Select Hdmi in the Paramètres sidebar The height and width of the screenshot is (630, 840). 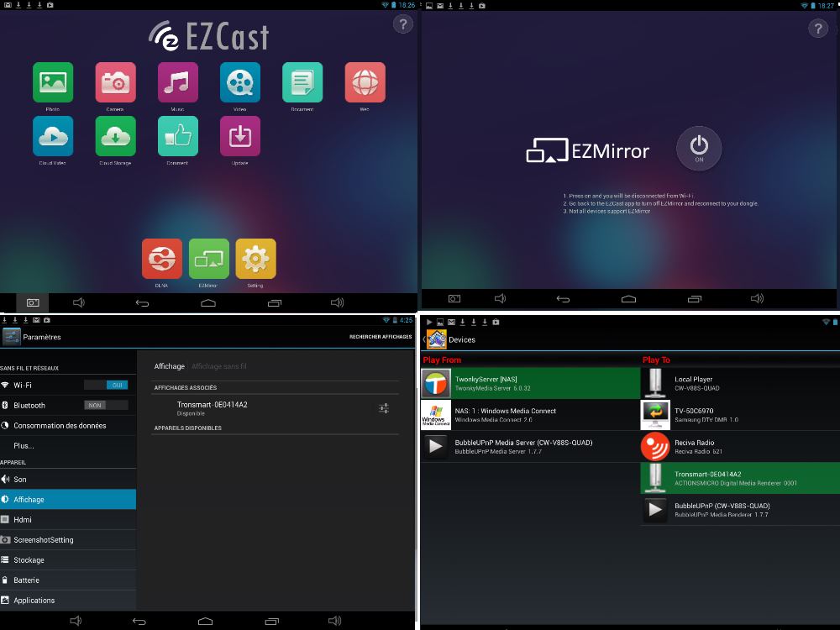pos(23,520)
